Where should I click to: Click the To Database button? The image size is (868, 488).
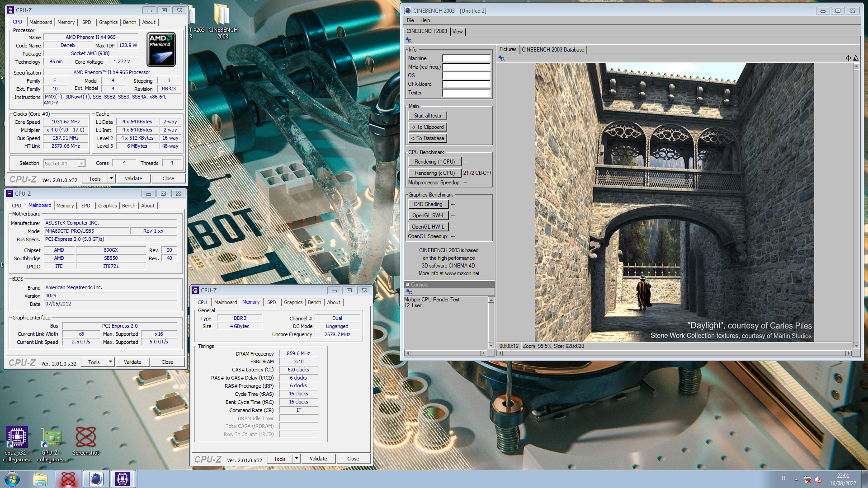tap(427, 138)
